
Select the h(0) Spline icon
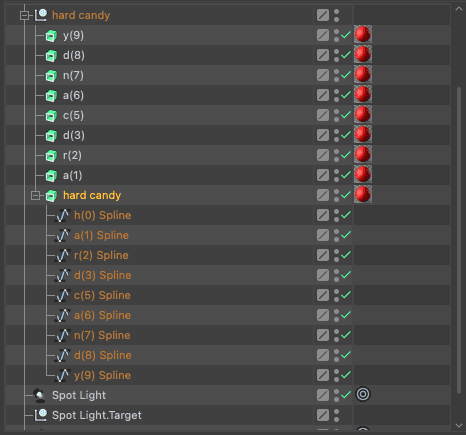pos(63,215)
